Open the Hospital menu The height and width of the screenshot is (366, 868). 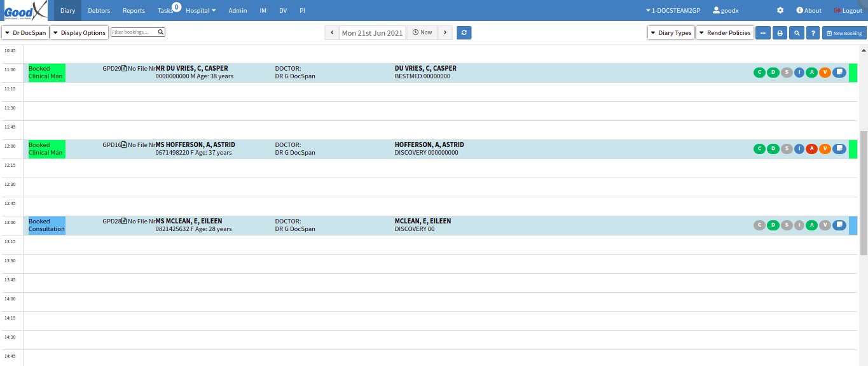coord(200,11)
